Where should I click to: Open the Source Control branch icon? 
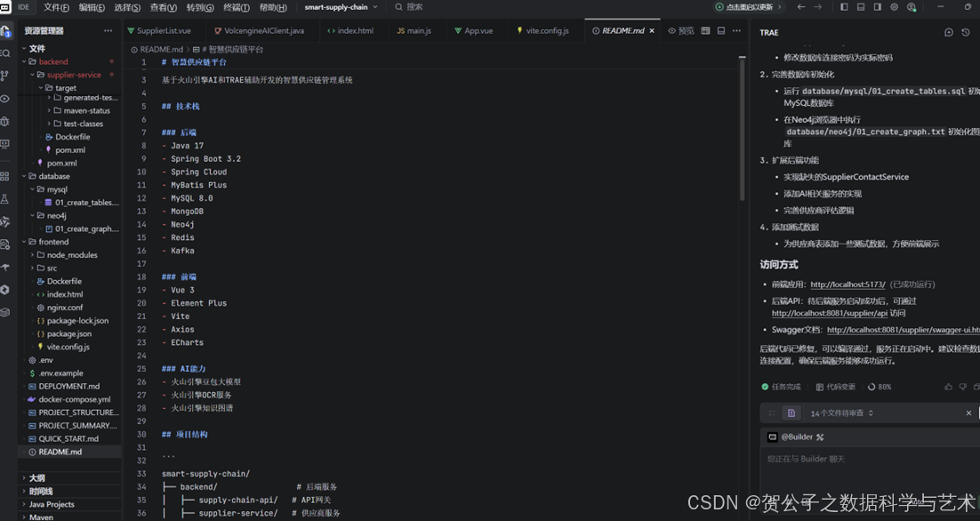(5, 76)
